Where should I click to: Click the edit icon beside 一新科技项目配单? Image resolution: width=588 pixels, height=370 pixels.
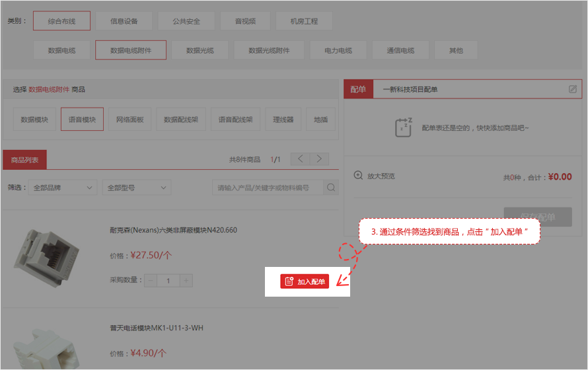point(573,89)
